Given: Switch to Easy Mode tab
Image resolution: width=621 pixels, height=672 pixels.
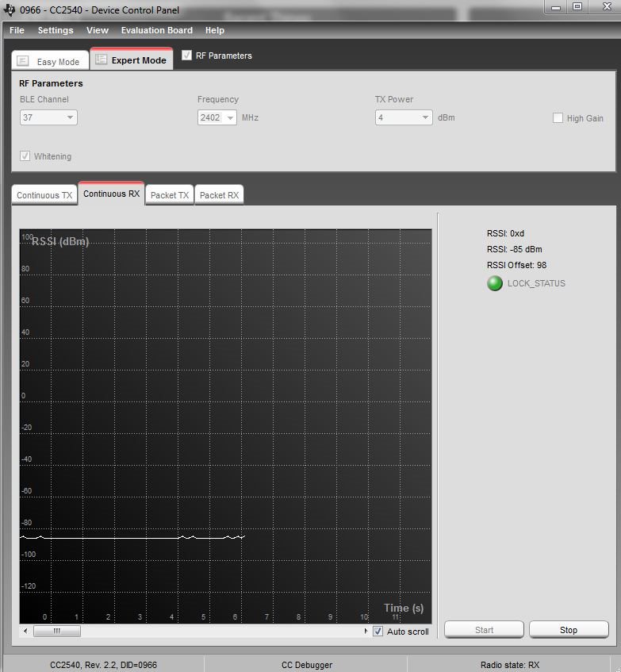Looking at the screenshot, I should tap(50, 61).
